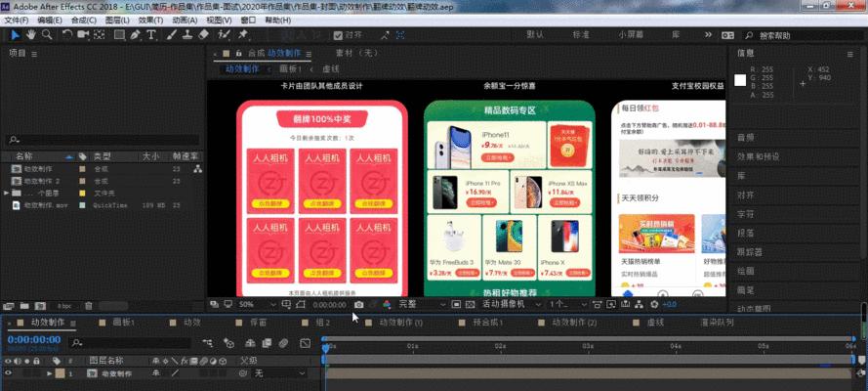
Task: Open the parent 无 dropdown for layer 1
Action: [279, 373]
